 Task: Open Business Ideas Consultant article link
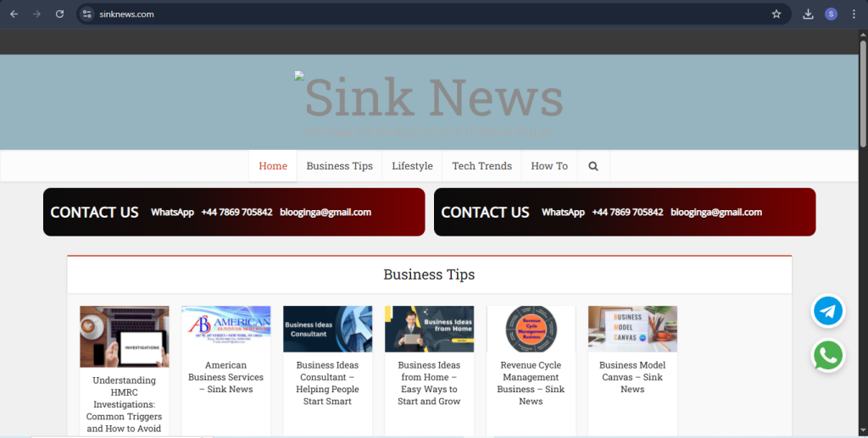click(327, 383)
